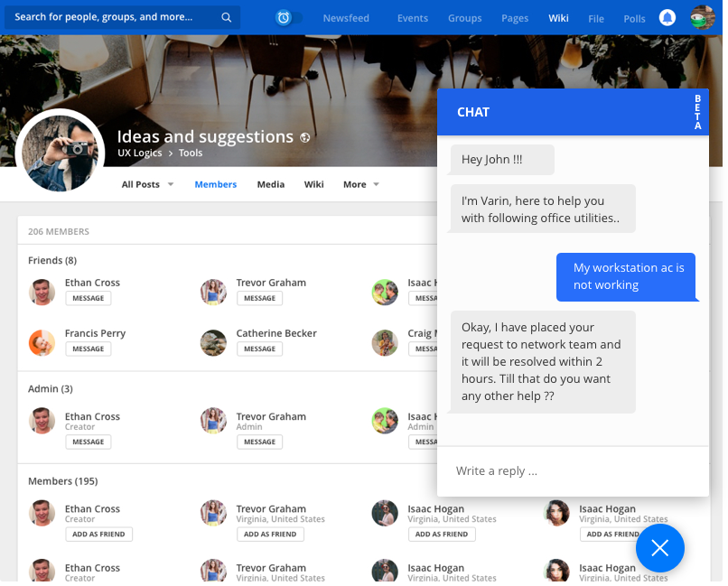Switch to the group Wiki tab

click(313, 185)
